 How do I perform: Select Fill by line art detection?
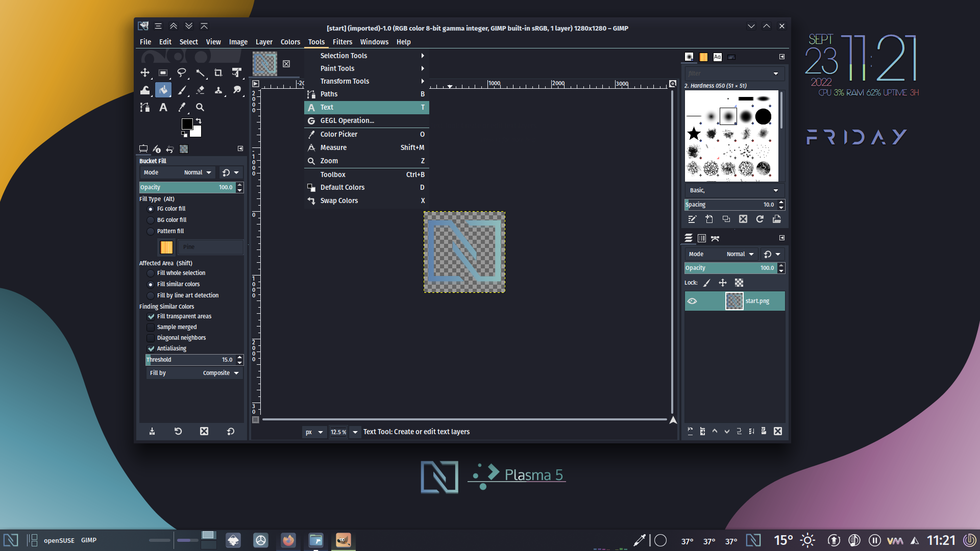pos(151,296)
